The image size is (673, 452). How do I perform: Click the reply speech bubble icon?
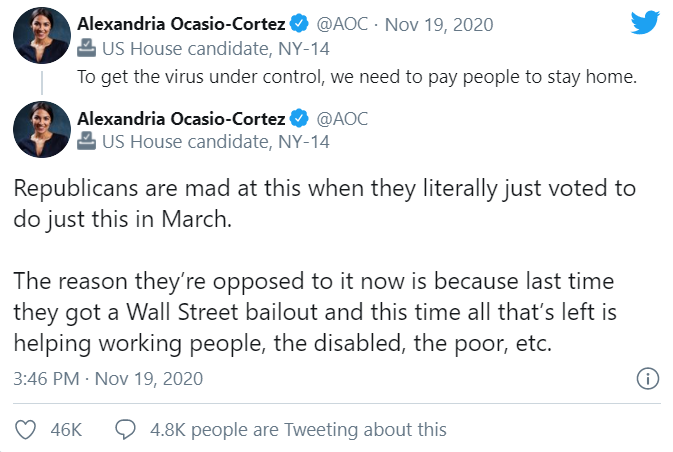coord(125,429)
